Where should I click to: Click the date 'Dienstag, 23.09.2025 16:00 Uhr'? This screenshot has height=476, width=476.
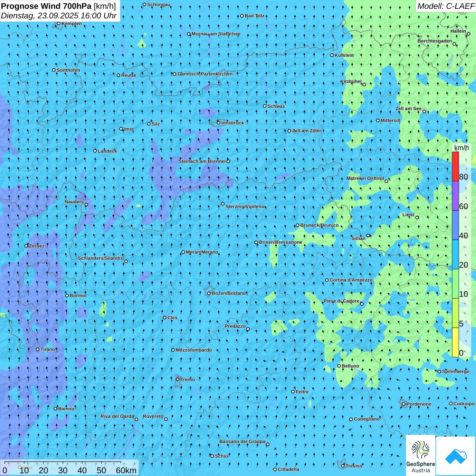(x=59, y=16)
